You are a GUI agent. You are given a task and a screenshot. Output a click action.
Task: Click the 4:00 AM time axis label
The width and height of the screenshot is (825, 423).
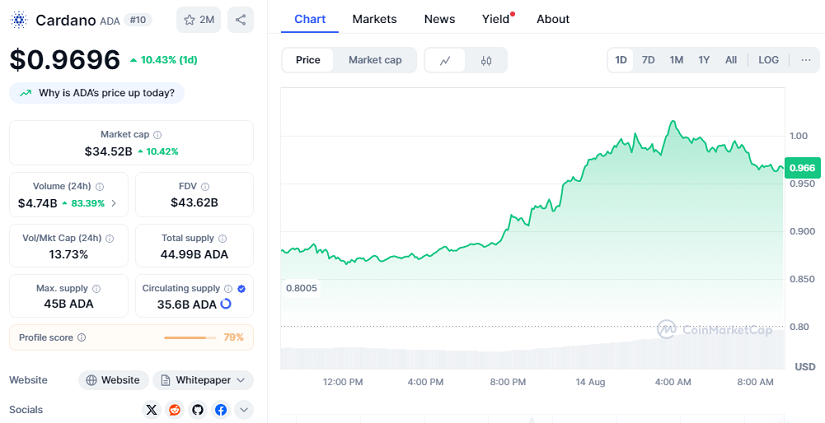coord(673,382)
